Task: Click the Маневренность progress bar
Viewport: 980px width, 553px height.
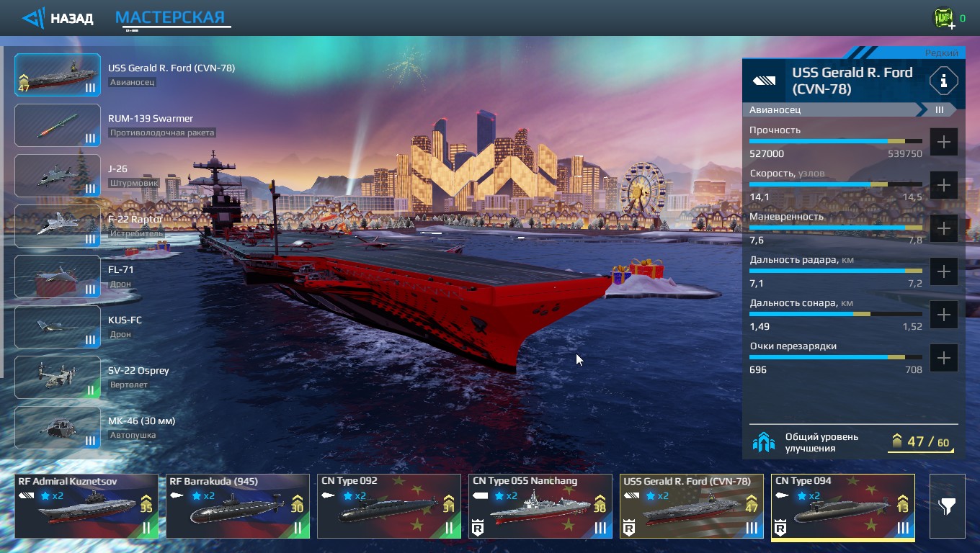Action: click(836, 228)
